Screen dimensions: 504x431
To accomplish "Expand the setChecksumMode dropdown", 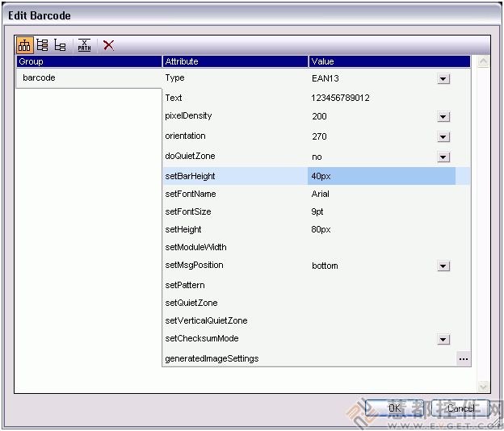I will click(443, 340).
